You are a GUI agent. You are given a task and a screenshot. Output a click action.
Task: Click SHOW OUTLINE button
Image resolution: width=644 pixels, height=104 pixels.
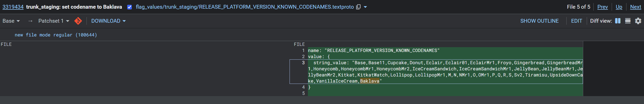(539, 21)
